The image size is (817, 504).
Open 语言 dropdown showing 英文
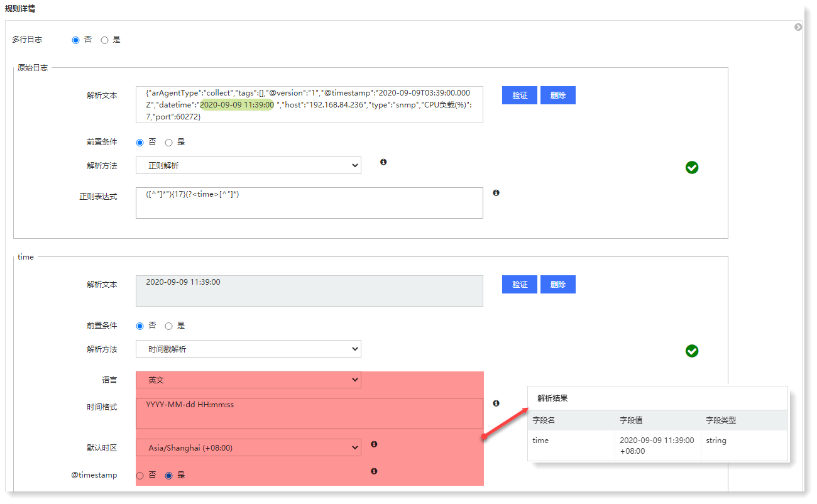coord(248,380)
